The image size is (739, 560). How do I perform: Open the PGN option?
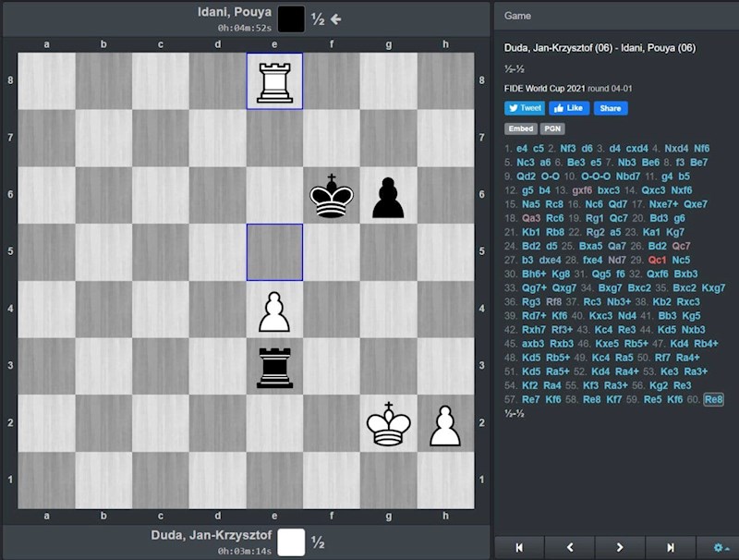click(552, 128)
